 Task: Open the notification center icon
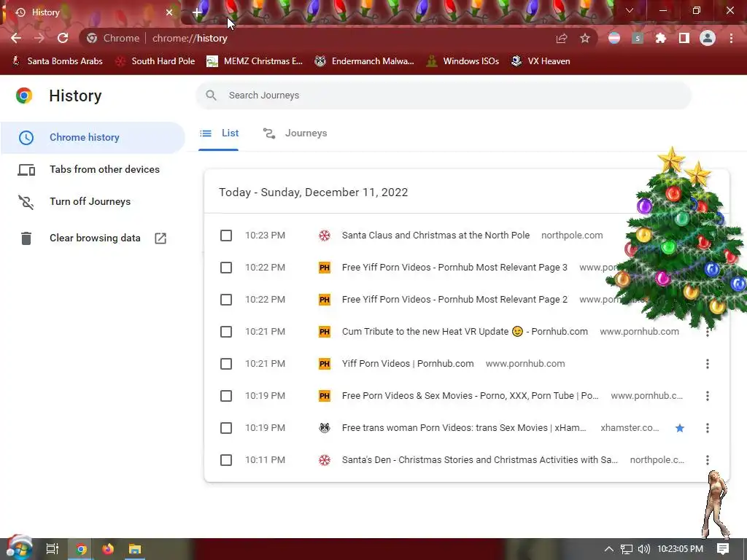723,549
